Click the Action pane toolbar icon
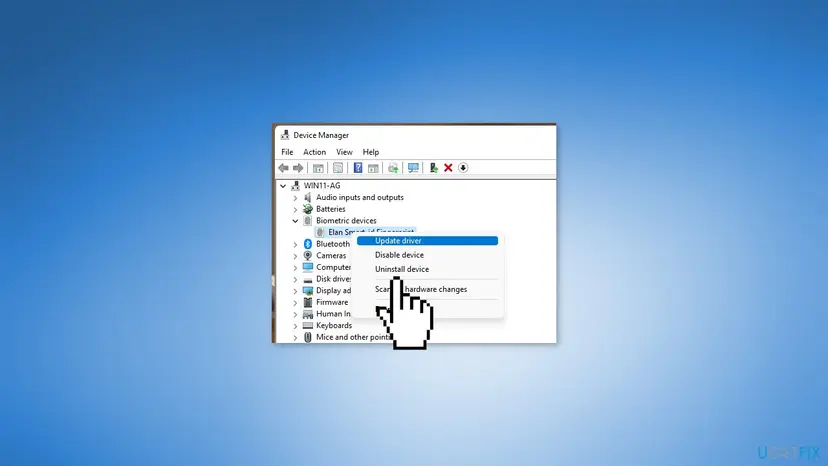 coord(373,168)
